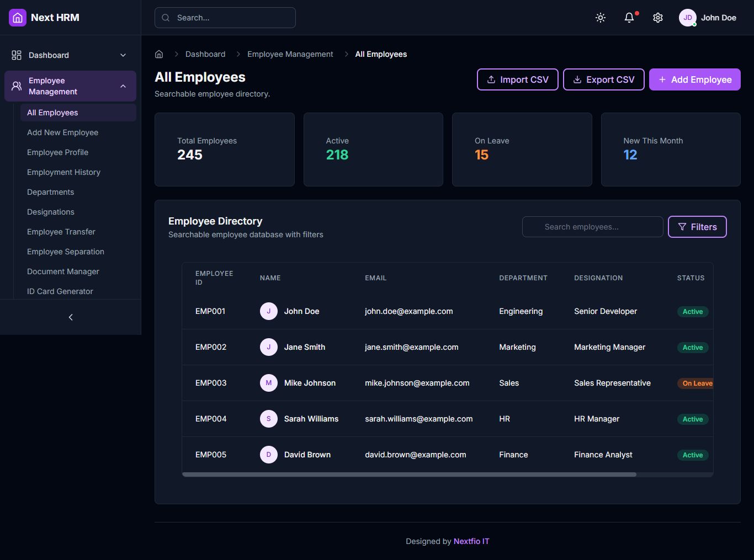Click the Import CSV button

[x=517, y=79]
